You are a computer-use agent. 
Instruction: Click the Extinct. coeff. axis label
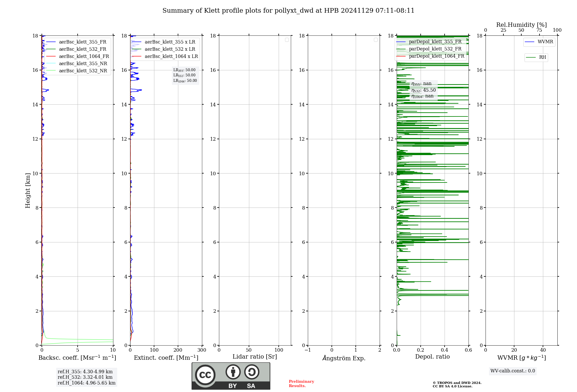166,358
